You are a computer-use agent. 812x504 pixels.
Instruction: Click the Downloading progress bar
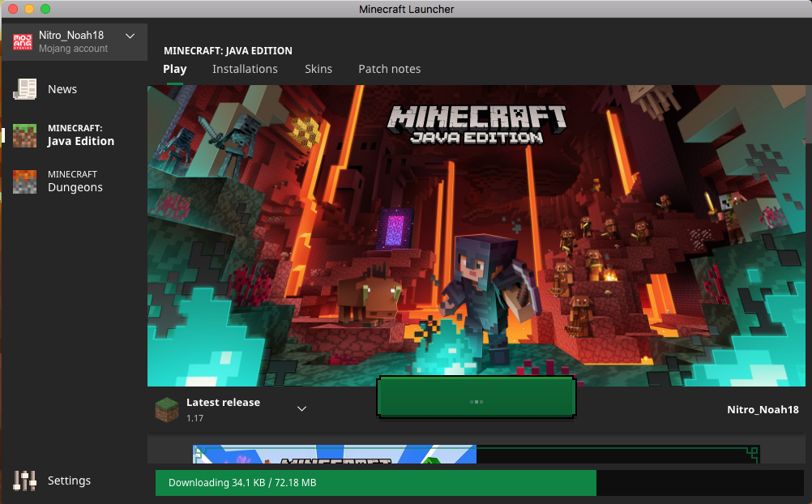[x=478, y=483]
